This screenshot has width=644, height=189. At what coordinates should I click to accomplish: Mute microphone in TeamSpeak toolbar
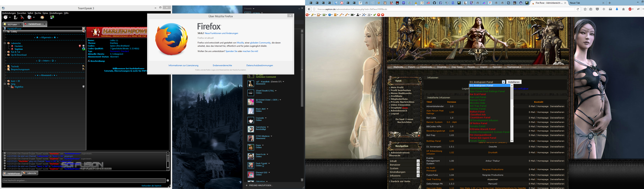(23, 17)
